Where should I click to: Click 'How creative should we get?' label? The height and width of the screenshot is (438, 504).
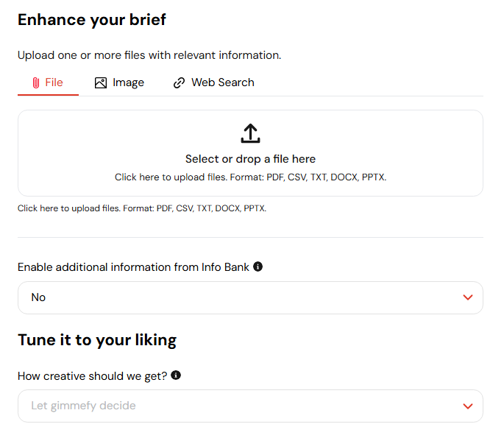coord(92,376)
